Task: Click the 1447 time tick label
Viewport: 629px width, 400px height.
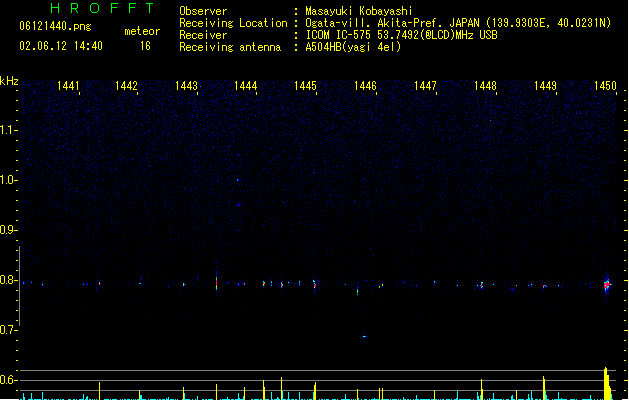Action: [x=425, y=86]
